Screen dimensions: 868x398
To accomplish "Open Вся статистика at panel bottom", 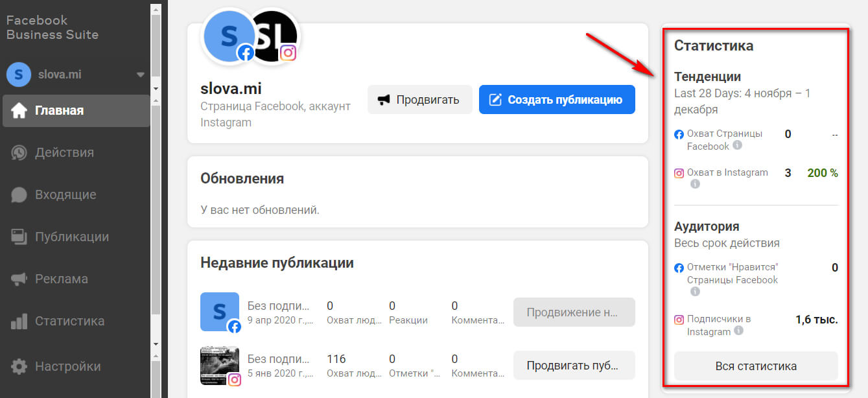I will pos(755,366).
